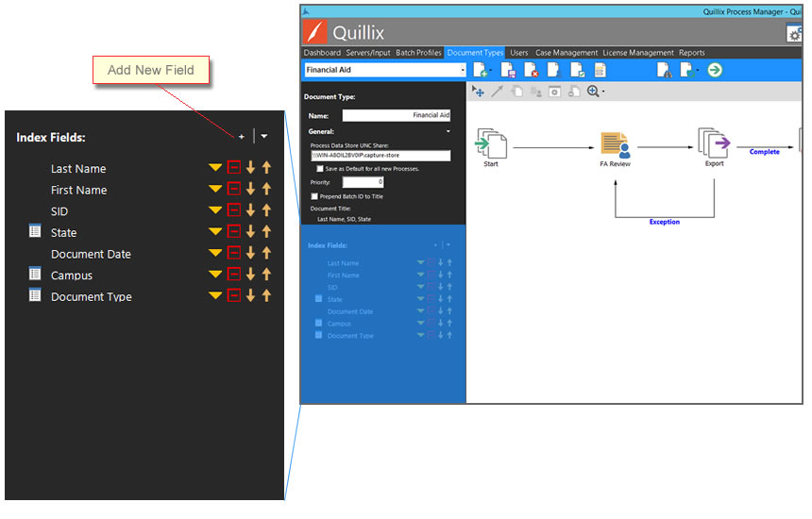Click the yellow form document icon
Screen dimensions: 812x519
click(601, 70)
